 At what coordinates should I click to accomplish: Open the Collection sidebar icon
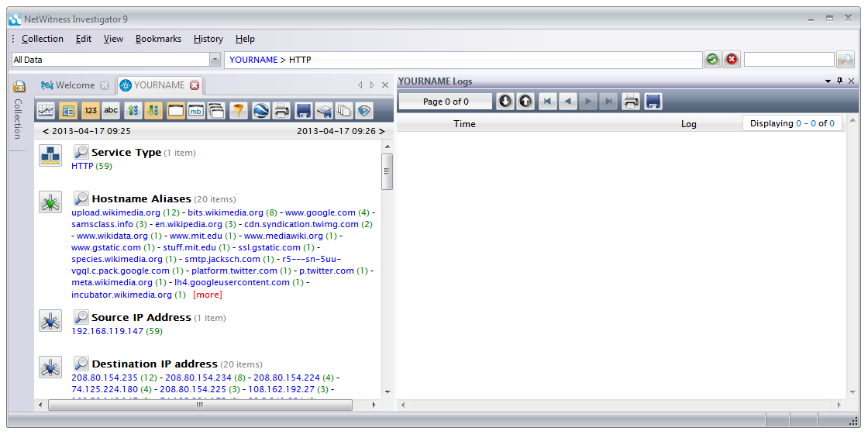tap(19, 86)
